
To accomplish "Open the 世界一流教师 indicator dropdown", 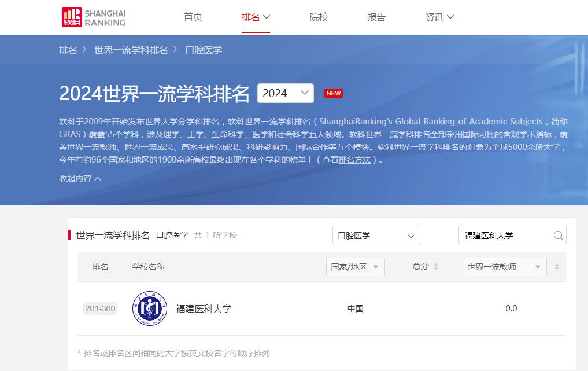I will coord(504,267).
